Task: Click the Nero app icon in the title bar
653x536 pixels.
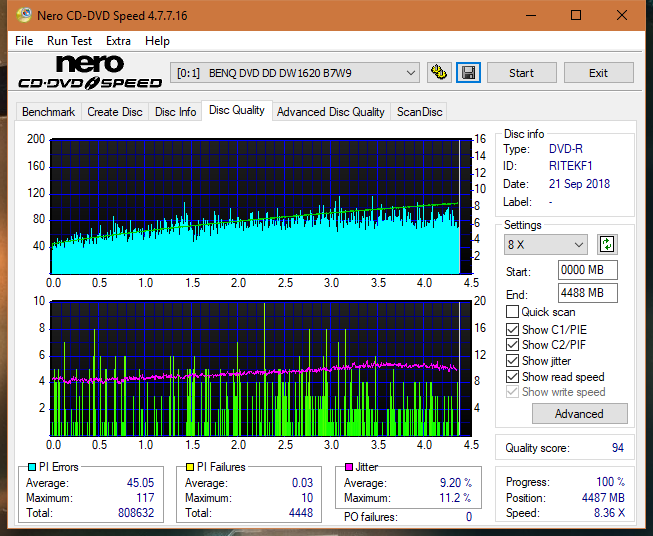Action: click(x=24, y=15)
